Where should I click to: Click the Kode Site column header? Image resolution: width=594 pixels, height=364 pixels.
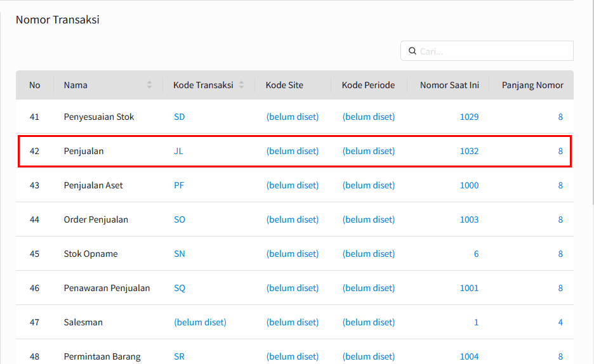tap(284, 85)
